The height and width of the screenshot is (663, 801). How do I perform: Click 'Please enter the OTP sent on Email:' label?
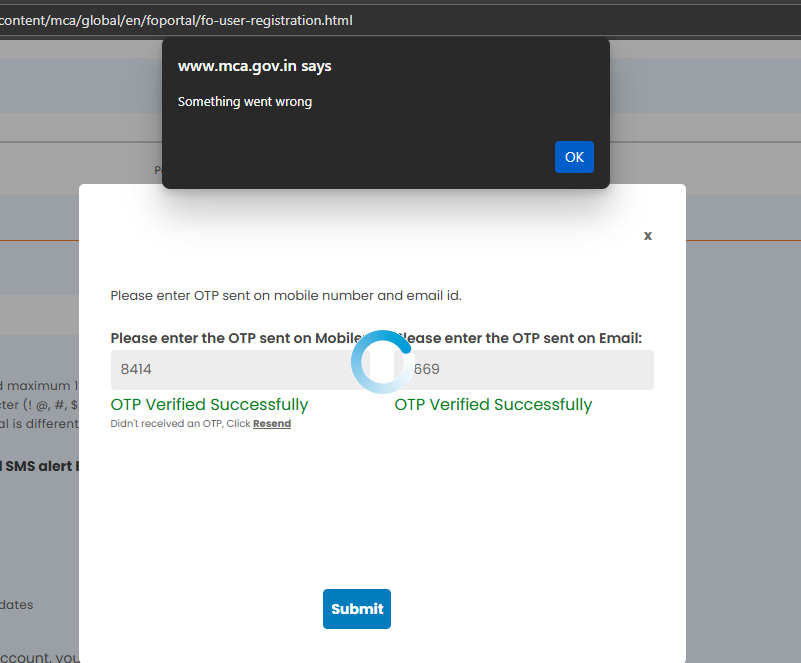tap(519, 338)
